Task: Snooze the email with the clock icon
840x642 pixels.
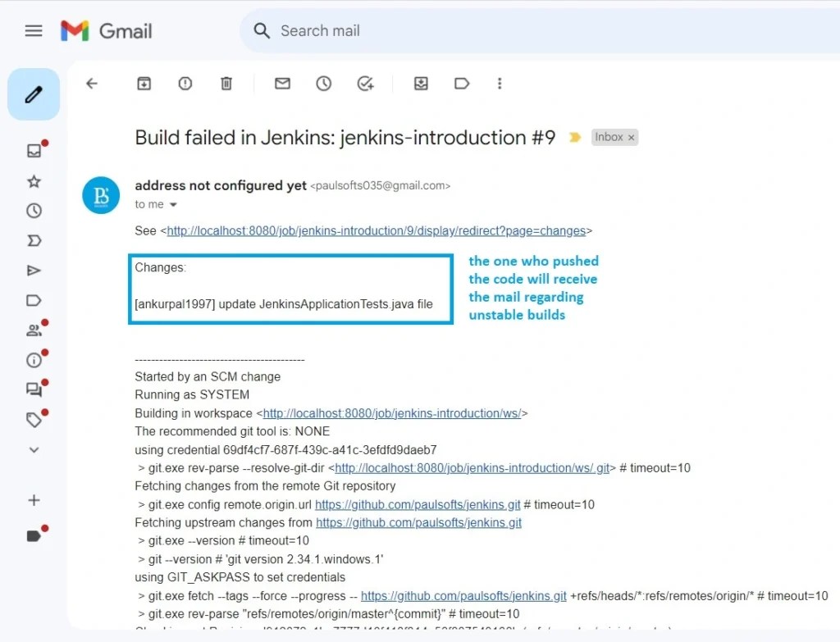Action: (x=323, y=83)
